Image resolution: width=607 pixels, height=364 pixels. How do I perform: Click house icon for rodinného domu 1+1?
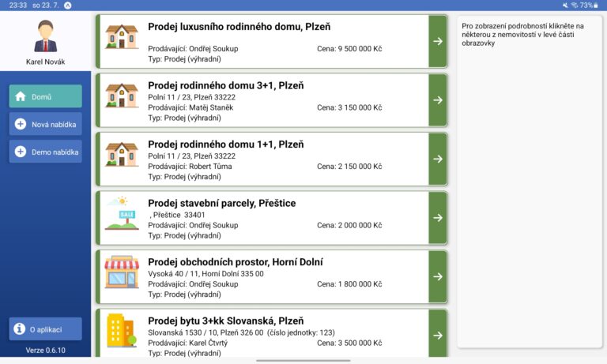(x=122, y=154)
